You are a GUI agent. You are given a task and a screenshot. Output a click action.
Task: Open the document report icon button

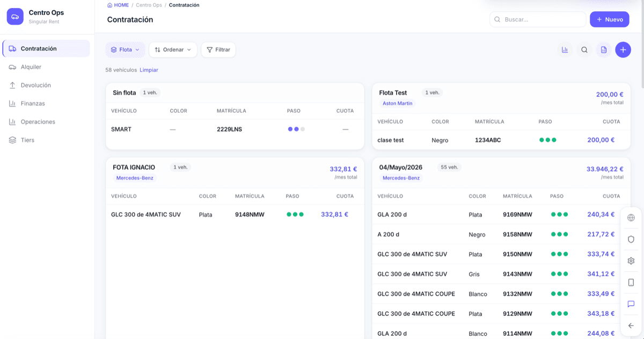(x=604, y=50)
